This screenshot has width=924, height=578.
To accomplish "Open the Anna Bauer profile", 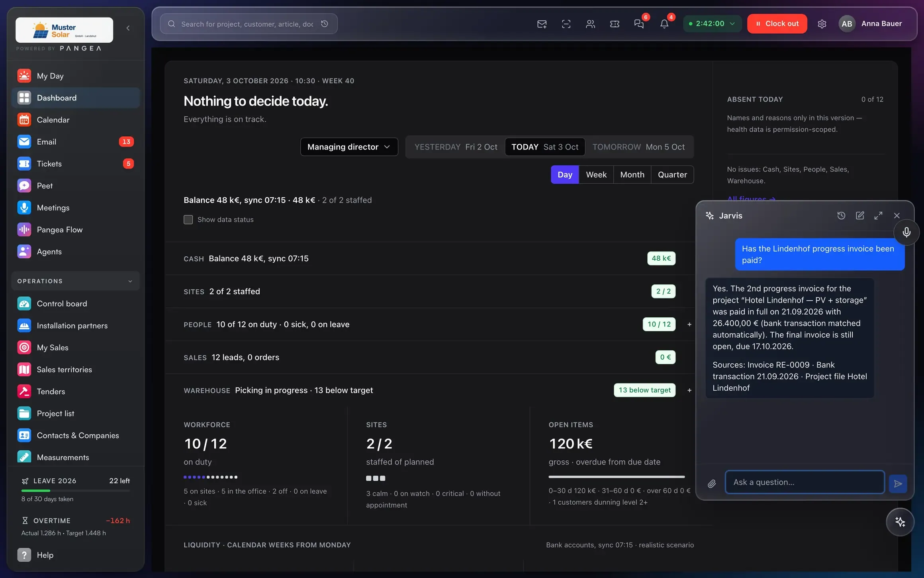I will click(871, 24).
